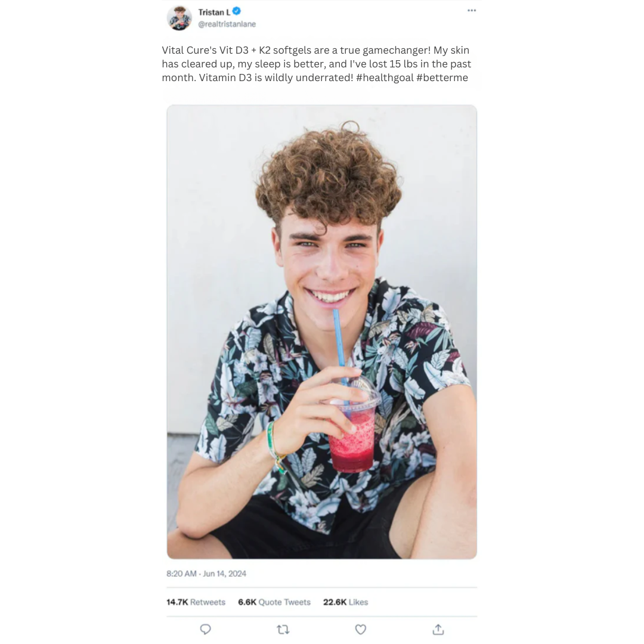Screen dimensions: 644x644
Task: Click the tweet text about Vital Cure softgels
Action: (x=316, y=64)
